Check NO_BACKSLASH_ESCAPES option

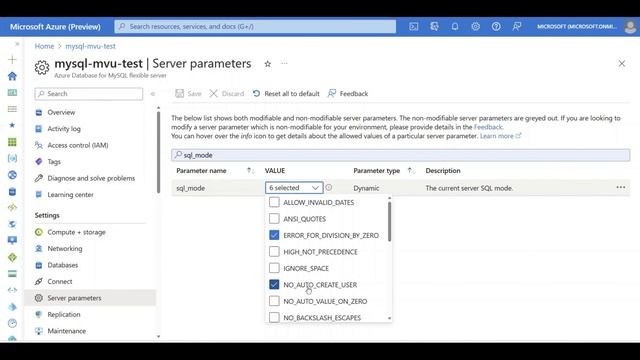[x=274, y=318]
